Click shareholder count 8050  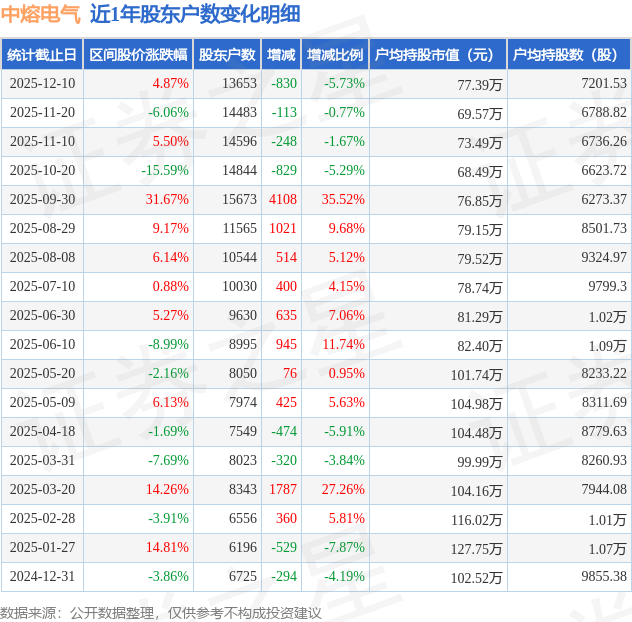tap(243, 374)
